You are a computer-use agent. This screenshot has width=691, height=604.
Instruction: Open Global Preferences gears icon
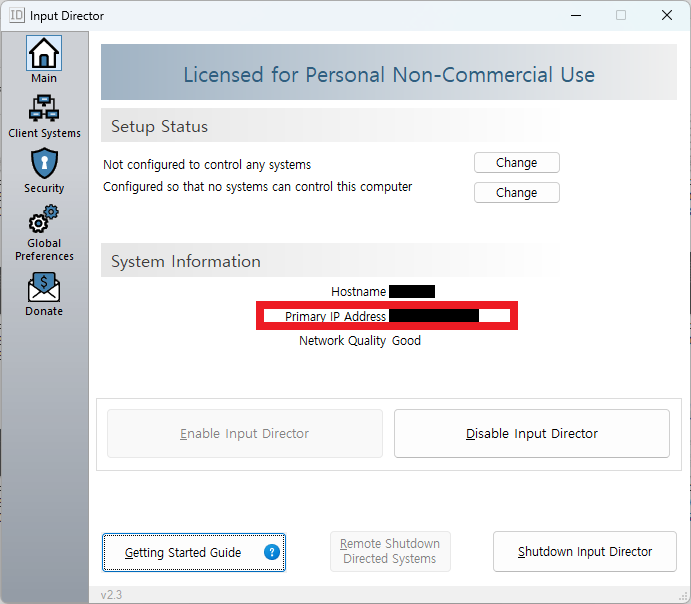tap(44, 219)
